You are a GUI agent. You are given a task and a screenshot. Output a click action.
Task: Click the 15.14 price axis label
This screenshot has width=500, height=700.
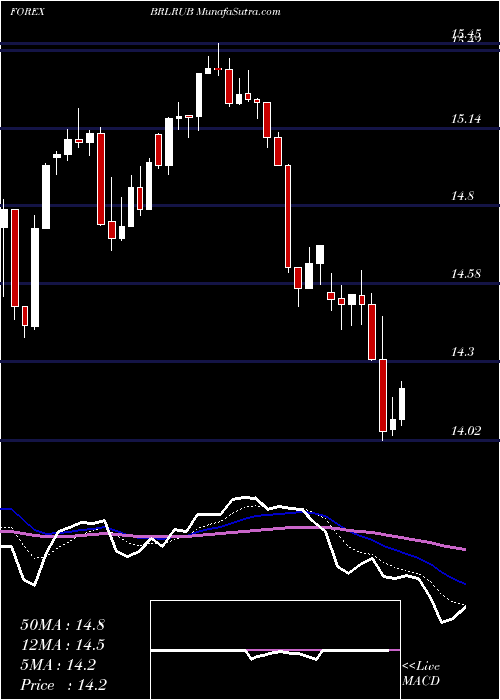point(466,119)
